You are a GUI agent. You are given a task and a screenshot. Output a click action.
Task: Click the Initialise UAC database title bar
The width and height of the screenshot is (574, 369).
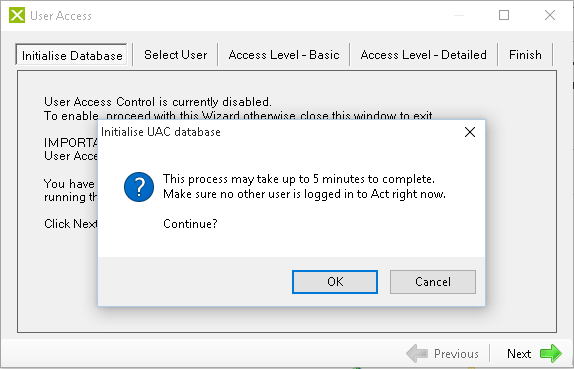278,132
